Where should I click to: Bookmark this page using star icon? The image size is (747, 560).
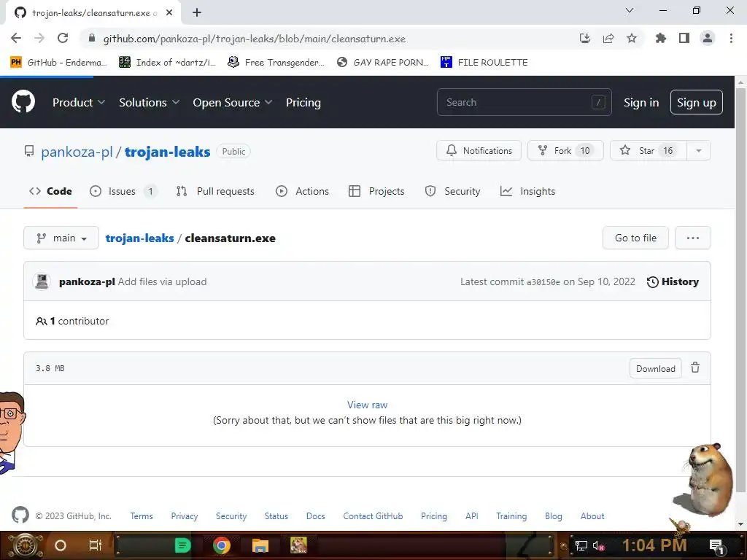click(x=632, y=38)
